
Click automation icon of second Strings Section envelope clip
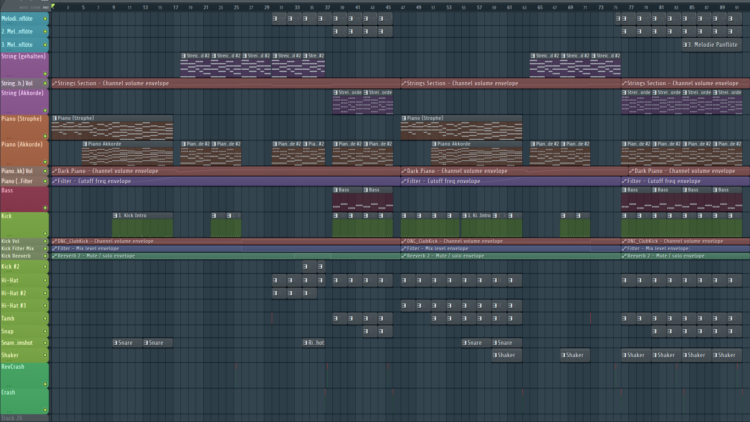[404, 83]
